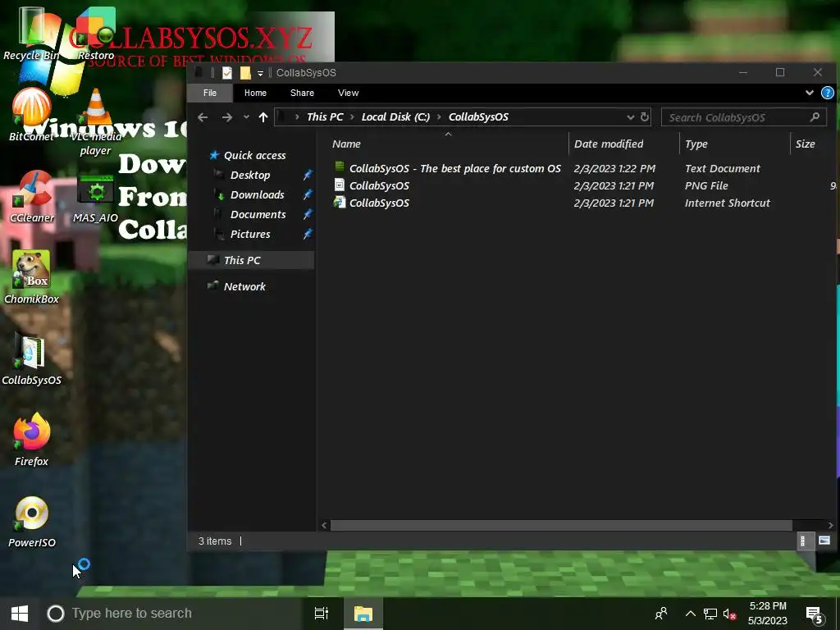Click File Explorer taskbar icon

point(363,614)
